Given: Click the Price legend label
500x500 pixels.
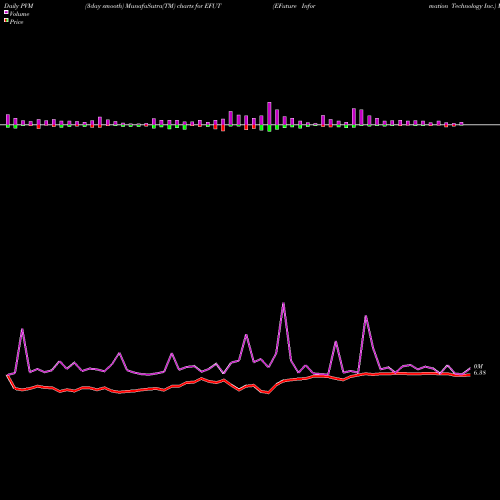Looking at the screenshot, I should pos(16,22).
